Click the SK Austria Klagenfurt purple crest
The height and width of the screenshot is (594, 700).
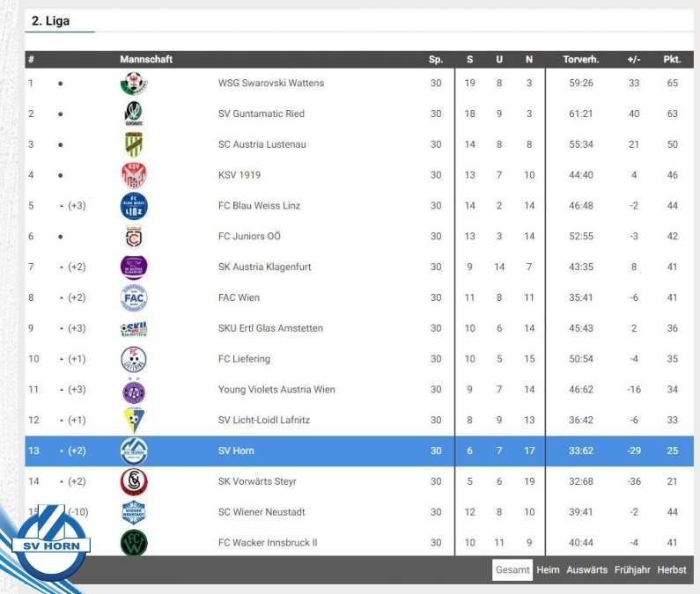[134, 267]
